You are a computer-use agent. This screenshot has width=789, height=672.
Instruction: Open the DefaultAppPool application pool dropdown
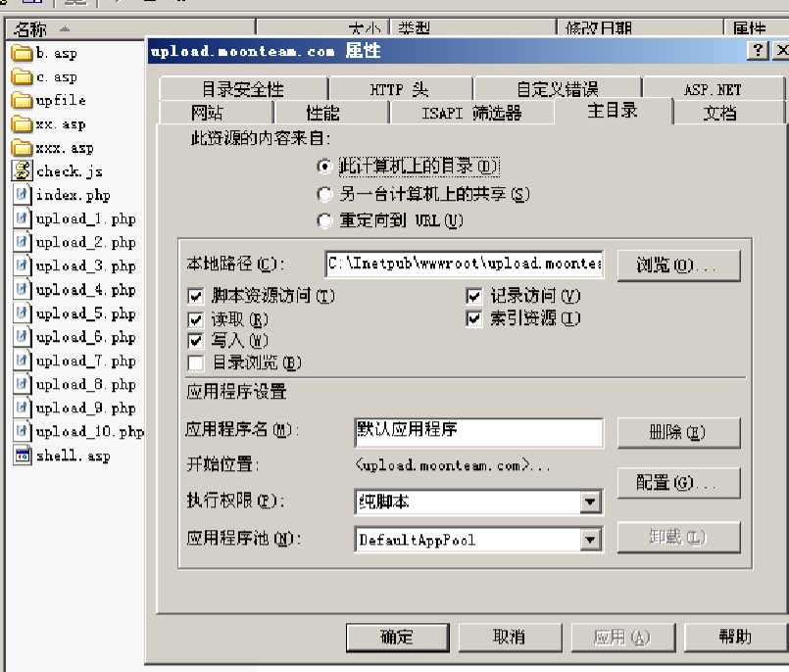click(x=590, y=539)
